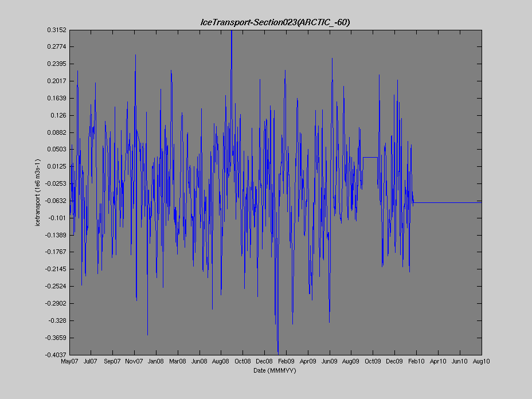Screen dimensions: 532x399
Task: Click y-axis value 0.0503
Action: 57,149
